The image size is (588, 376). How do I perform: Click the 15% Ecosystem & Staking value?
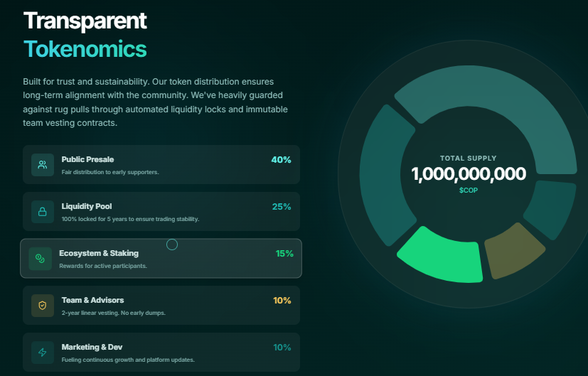click(284, 254)
